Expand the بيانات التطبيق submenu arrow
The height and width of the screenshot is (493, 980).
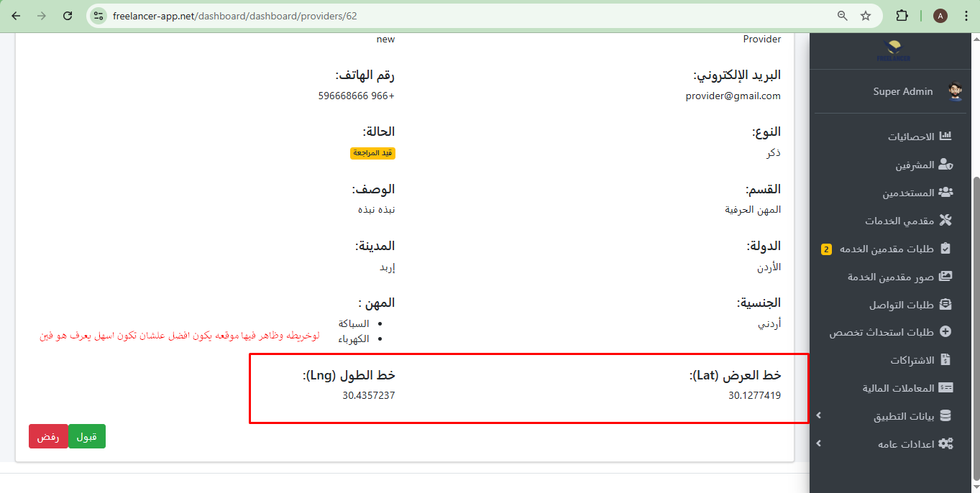coord(818,416)
